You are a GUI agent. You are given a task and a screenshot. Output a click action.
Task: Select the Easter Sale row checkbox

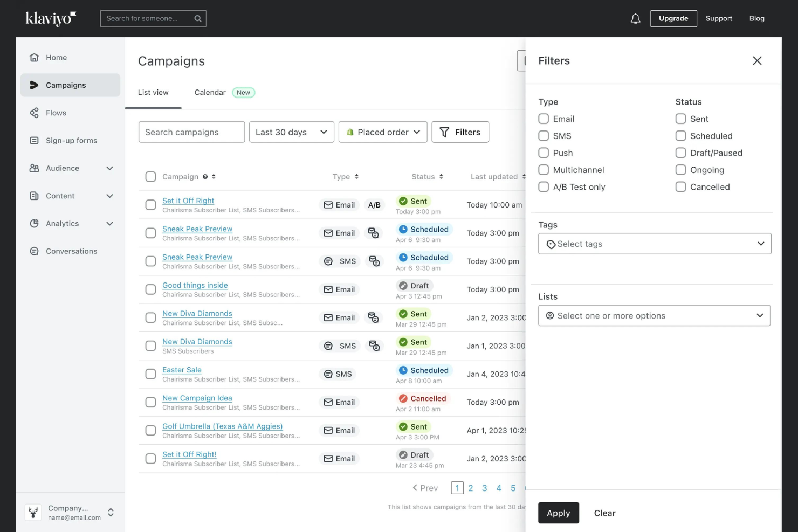150,374
